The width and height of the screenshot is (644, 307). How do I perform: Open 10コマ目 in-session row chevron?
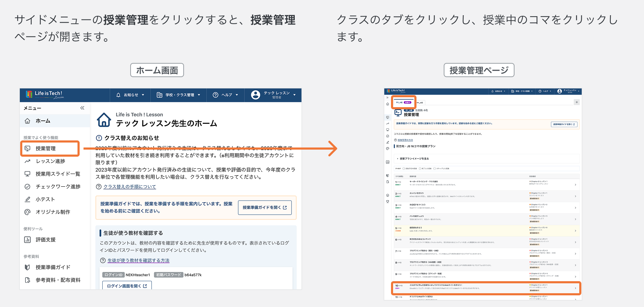(x=575, y=288)
